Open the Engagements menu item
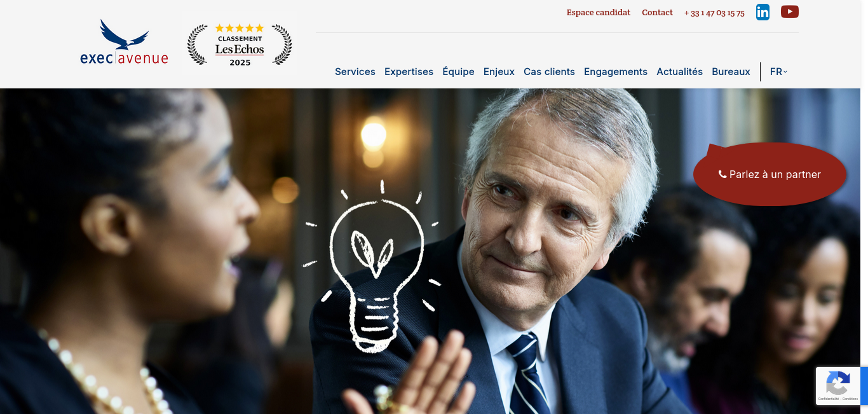Viewport: 868px width, 414px height. 616,72
